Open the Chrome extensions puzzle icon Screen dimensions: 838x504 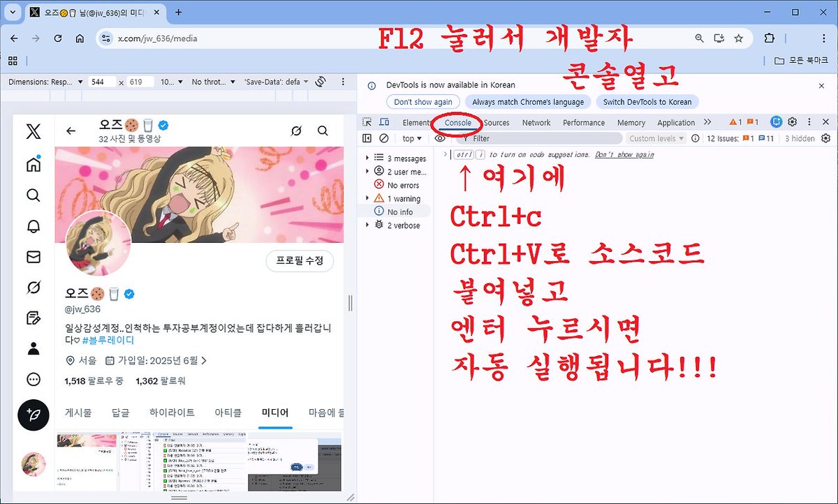coord(770,38)
